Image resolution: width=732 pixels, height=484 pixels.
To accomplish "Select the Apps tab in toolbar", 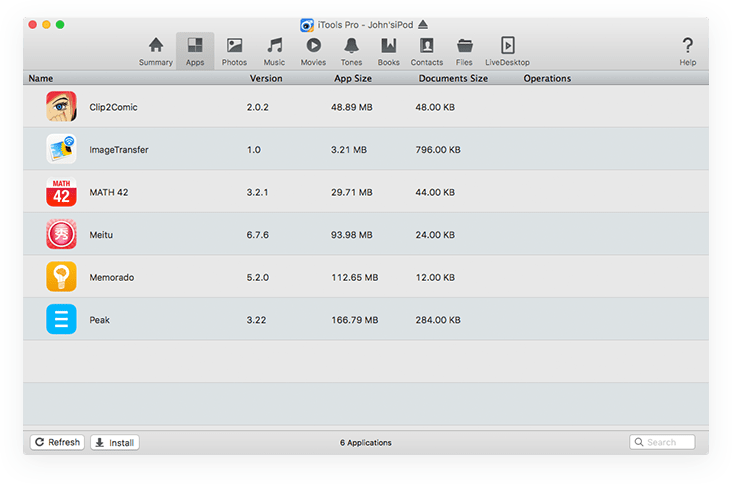I will (x=194, y=50).
